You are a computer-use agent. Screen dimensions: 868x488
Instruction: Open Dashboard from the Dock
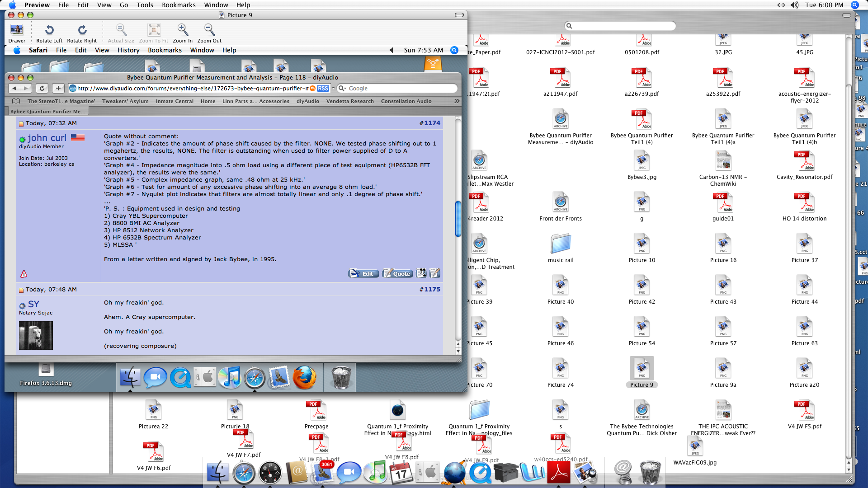(x=270, y=473)
